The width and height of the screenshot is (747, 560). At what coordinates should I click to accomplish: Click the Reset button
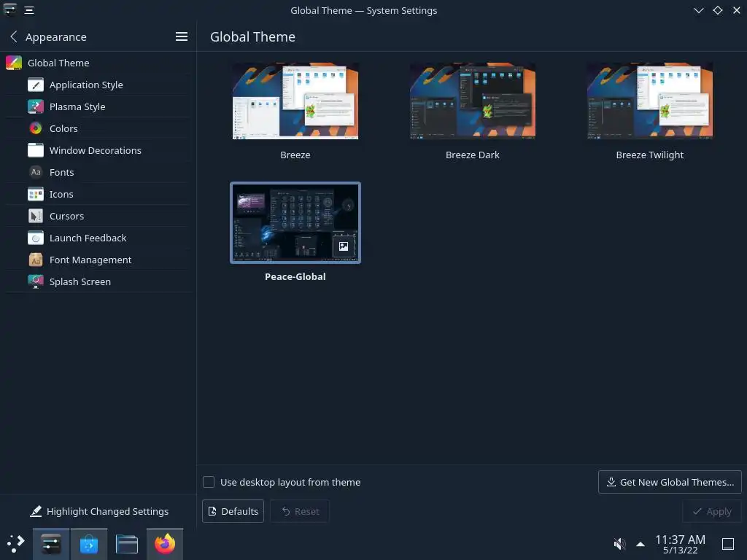(300, 511)
